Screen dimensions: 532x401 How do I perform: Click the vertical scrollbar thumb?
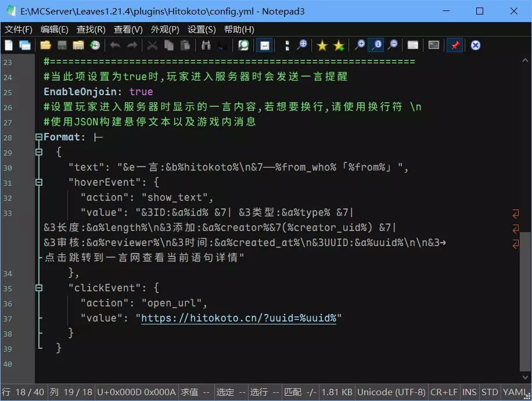click(x=525, y=302)
